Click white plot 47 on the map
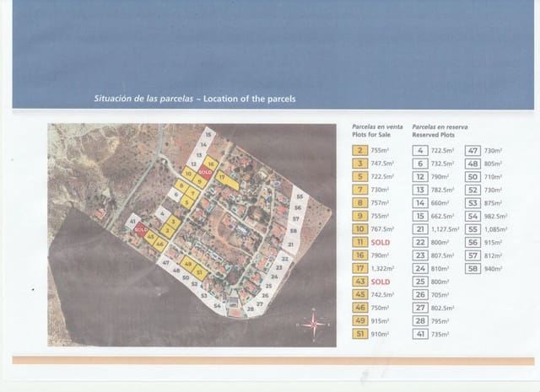 166,262
